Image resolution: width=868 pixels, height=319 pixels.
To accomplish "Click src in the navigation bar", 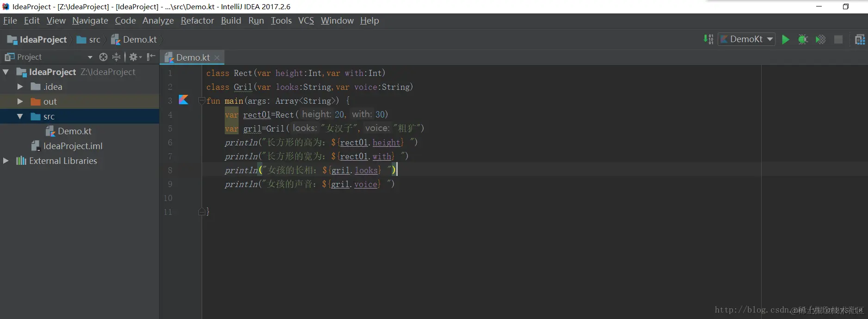I will [x=89, y=39].
